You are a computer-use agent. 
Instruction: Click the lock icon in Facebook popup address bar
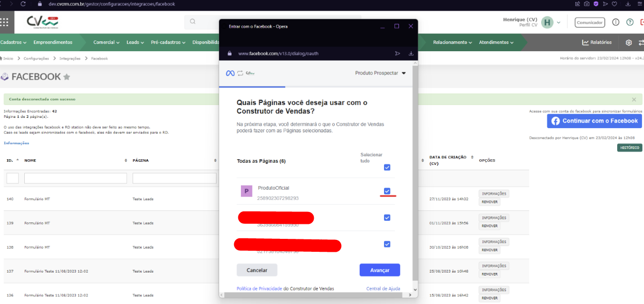point(230,53)
